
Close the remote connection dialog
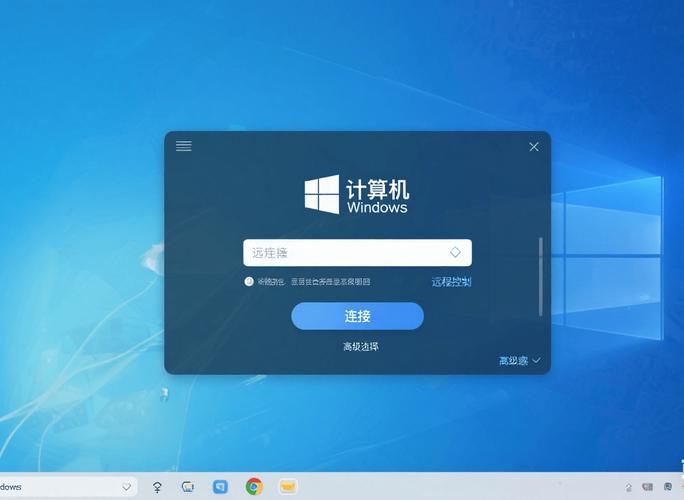coord(534,147)
